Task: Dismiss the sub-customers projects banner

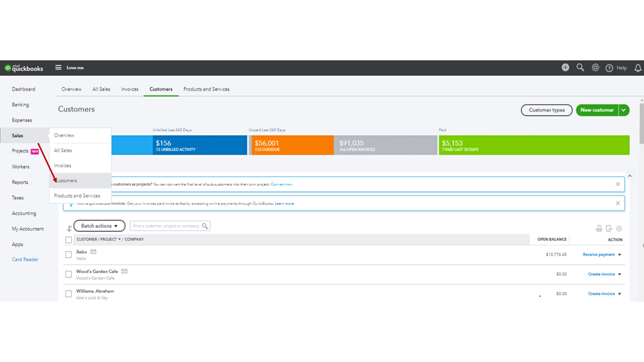Action: (618, 184)
